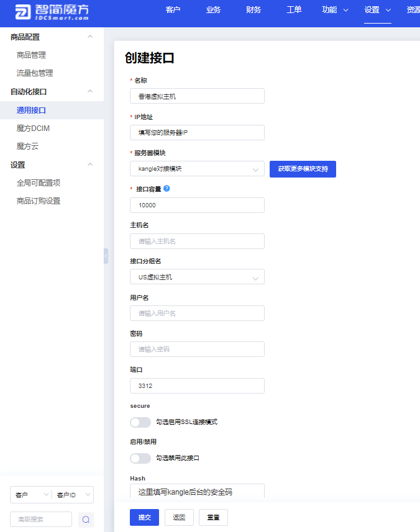The width and height of the screenshot is (420, 532).
Task: Select 魔方DCIM in the sidebar
Action: click(33, 128)
